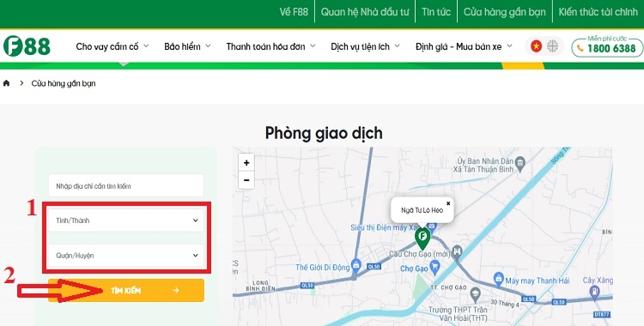This screenshot has height=326, width=644.
Task: Open Quan hệ Nhà đầu tư link
Action: [365, 12]
